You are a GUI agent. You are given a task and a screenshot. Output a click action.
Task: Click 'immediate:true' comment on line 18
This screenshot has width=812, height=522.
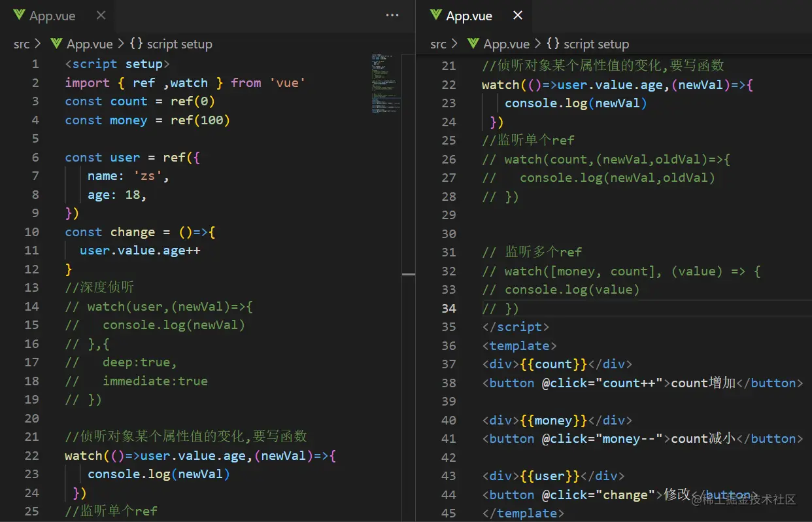(x=155, y=381)
